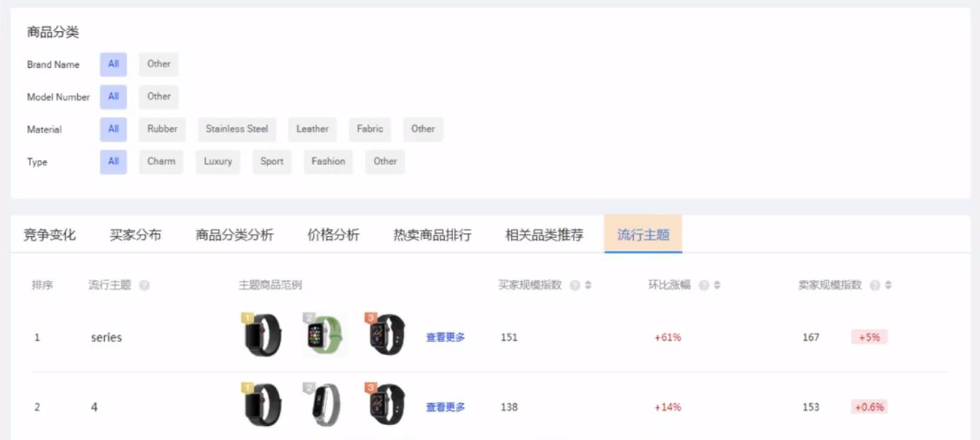Switch to 流行主题 tab
980x440 pixels.
643,235
